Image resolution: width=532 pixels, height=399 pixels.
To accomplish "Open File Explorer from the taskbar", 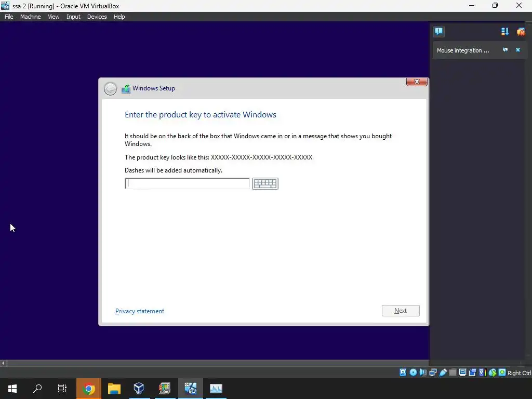I will [x=114, y=389].
